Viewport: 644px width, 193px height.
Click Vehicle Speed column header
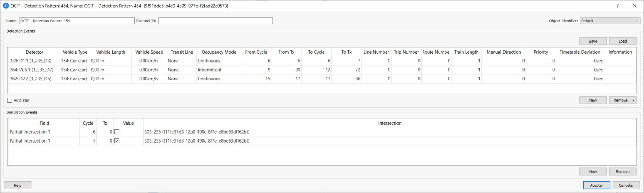pyautogui.click(x=149, y=52)
